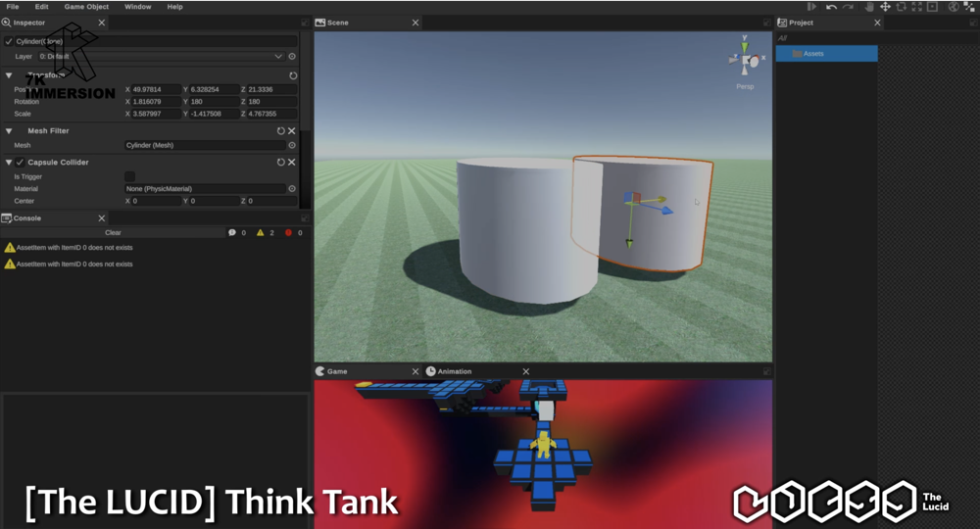Click the play/step icon in the toolbar
980x529 pixels.
(811, 7)
